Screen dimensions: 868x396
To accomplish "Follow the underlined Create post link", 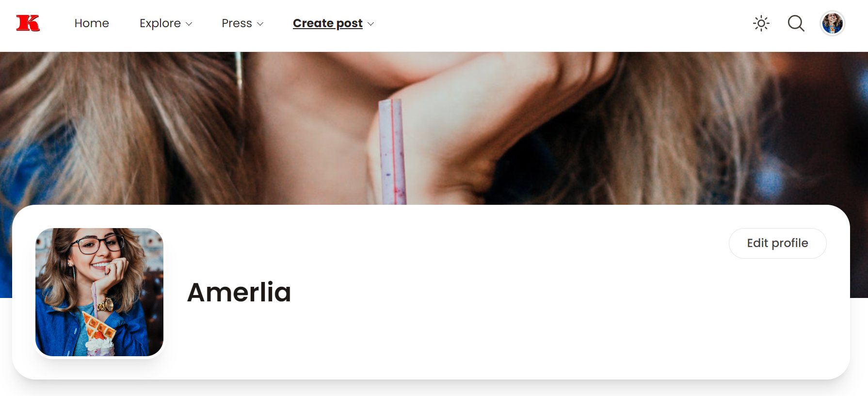I will pos(328,23).
